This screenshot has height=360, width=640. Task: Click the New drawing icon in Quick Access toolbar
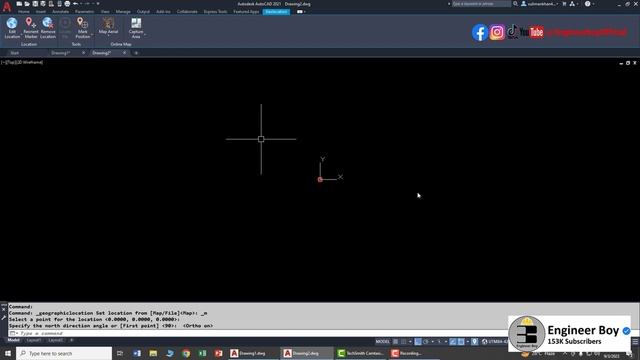[19, 4]
